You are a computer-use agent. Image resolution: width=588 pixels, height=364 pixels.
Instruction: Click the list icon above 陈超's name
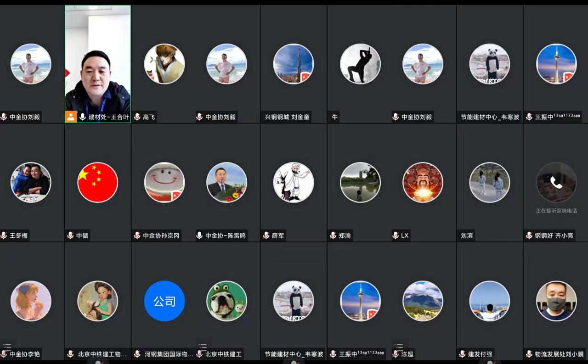[x=399, y=347]
